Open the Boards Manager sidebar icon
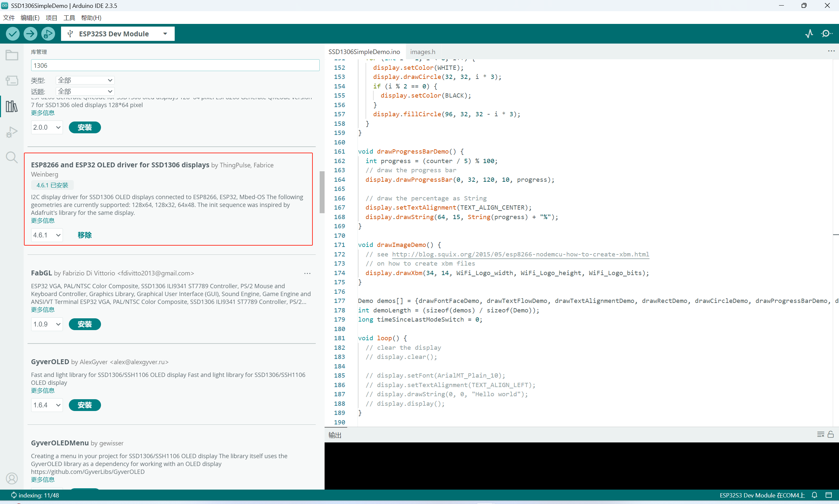The width and height of the screenshot is (839, 504). [12, 81]
